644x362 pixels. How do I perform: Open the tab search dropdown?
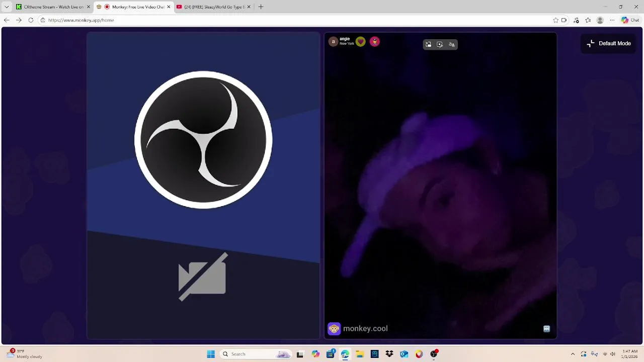coord(7,7)
